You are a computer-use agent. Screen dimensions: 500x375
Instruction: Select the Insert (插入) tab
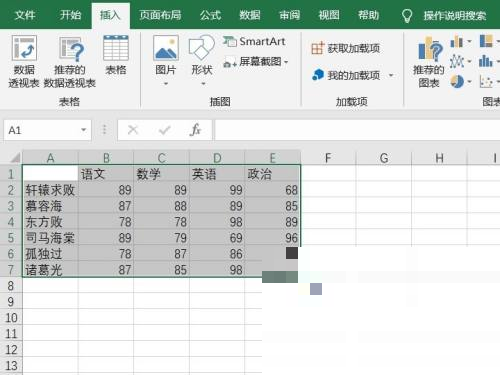pyautogui.click(x=110, y=15)
